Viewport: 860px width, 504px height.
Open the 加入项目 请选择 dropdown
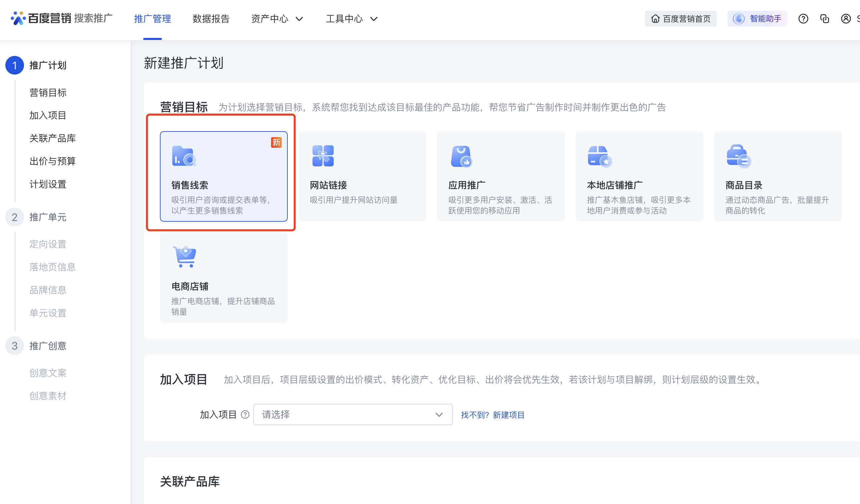coord(353,415)
